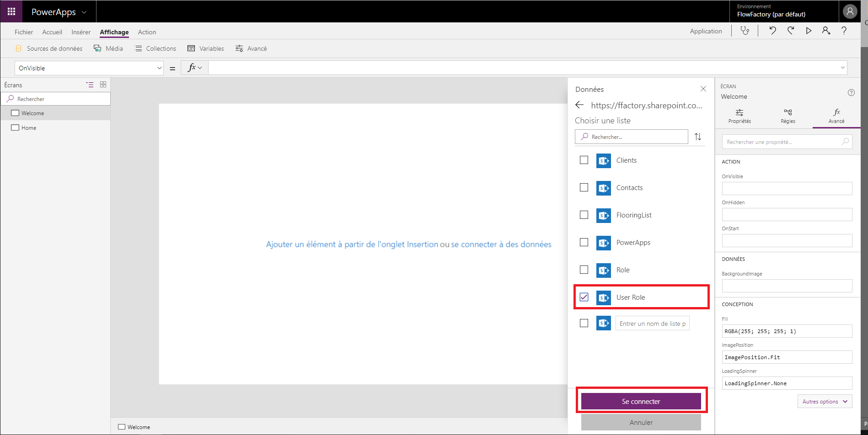The width and height of the screenshot is (868, 435).
Task: Check the Clients list checkbox
Action: pos(584,160)
